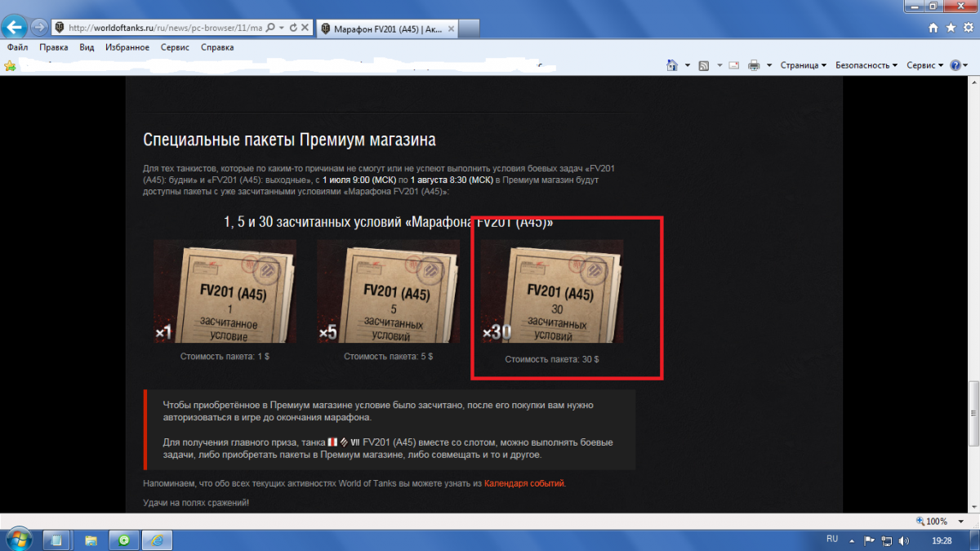Open the Правка menu
Screen dimensions: 980x551
pos(54,47)
